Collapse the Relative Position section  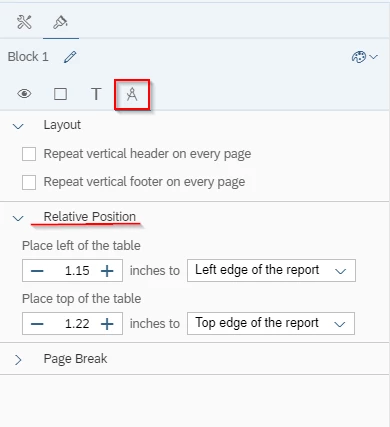[18, 218]
